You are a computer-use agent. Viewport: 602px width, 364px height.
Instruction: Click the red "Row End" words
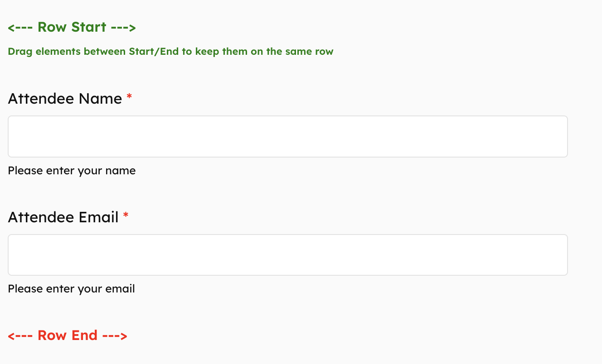coord(67,335)
